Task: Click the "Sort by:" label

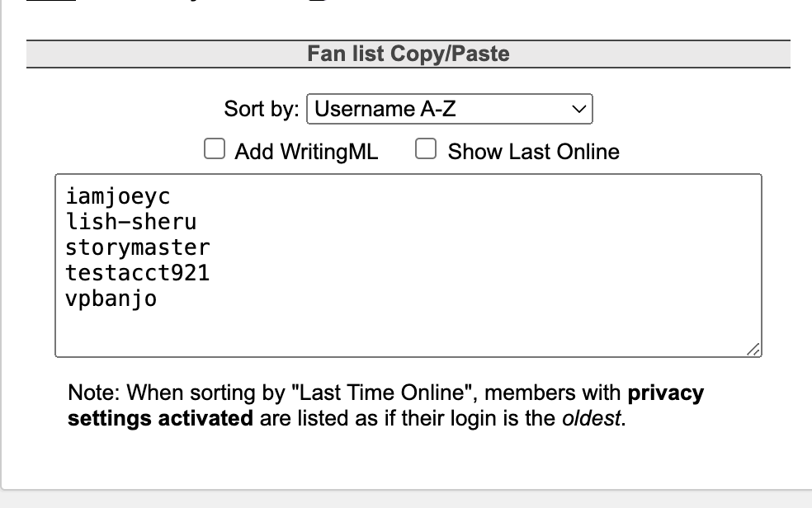Action: (262, 109)
